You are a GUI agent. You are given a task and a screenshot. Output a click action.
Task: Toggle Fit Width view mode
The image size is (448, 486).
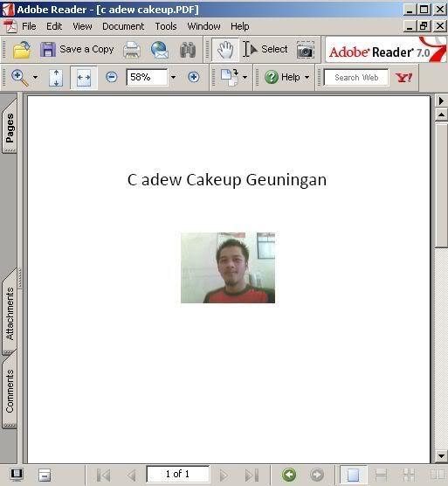84,78
